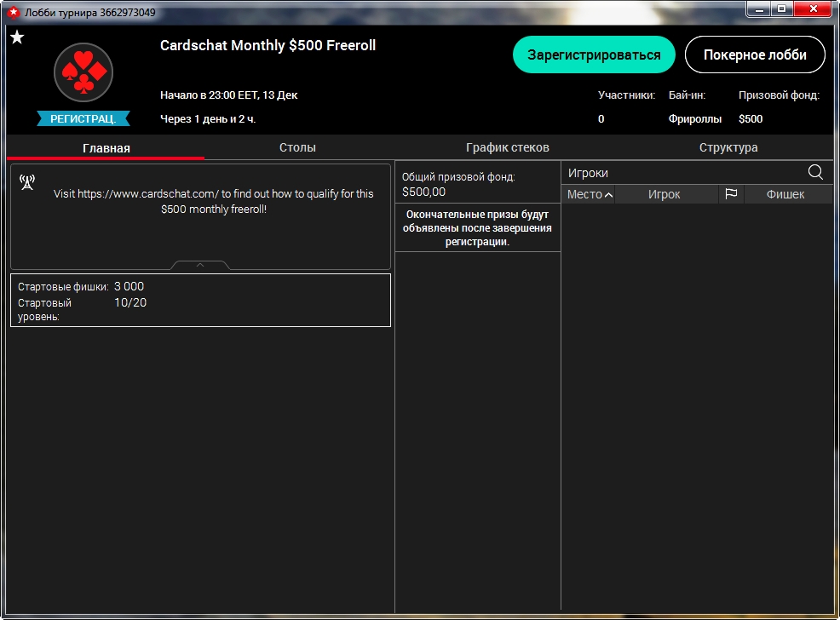The image size is (840, 620).
Task: Click the $500,00 total prize pool amount
Action: tap(423, 192)
